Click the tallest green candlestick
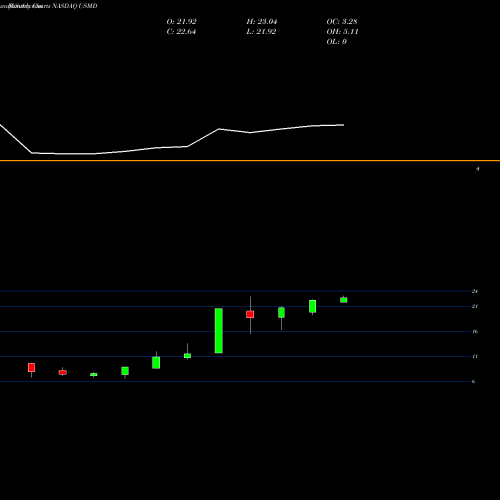Viewport: 500px width, 500px height. pyautogui.click(x=219, y=330)
